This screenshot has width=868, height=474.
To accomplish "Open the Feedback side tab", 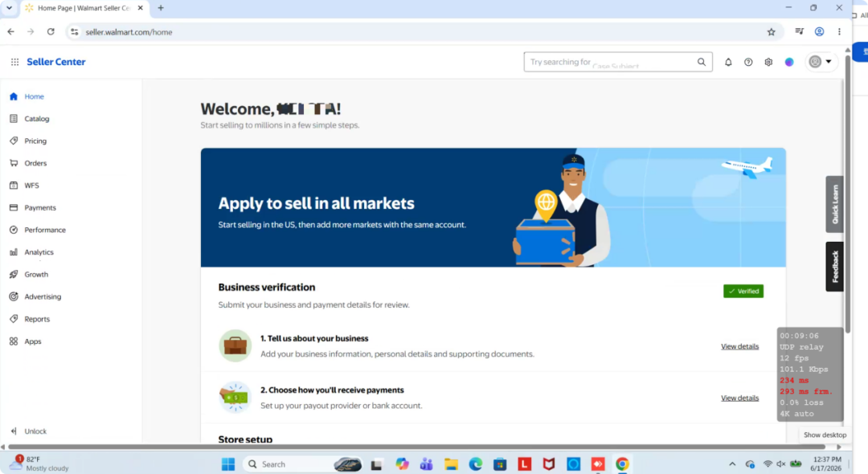I will pyautogui.click(x=835, y=266).
